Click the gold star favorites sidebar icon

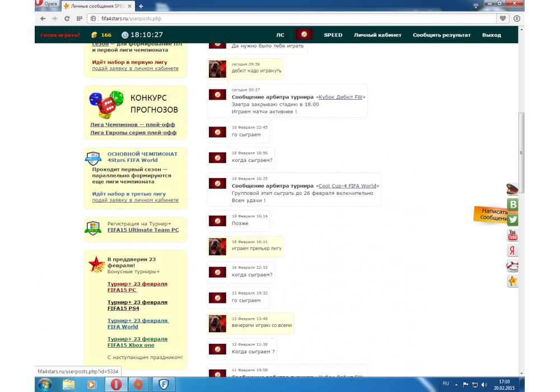[x=512, y=281]
